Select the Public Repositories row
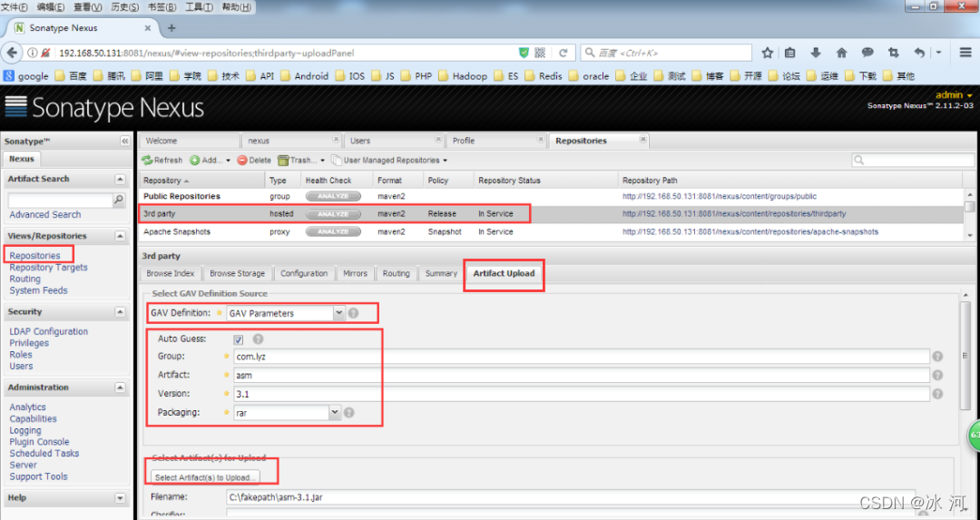 click(x=551, y=196)
